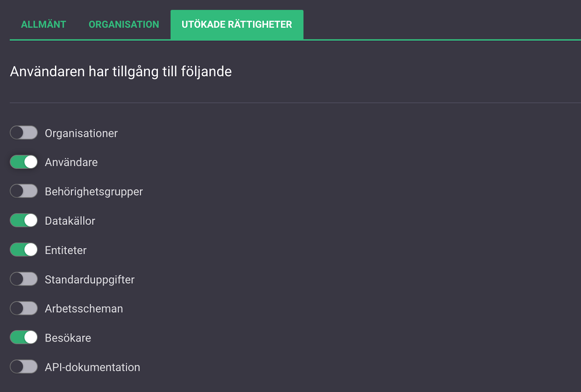Turn off the Datakällor toggle switch
Viewport: 581px width, 392px height.
click(x=24, y=220)
